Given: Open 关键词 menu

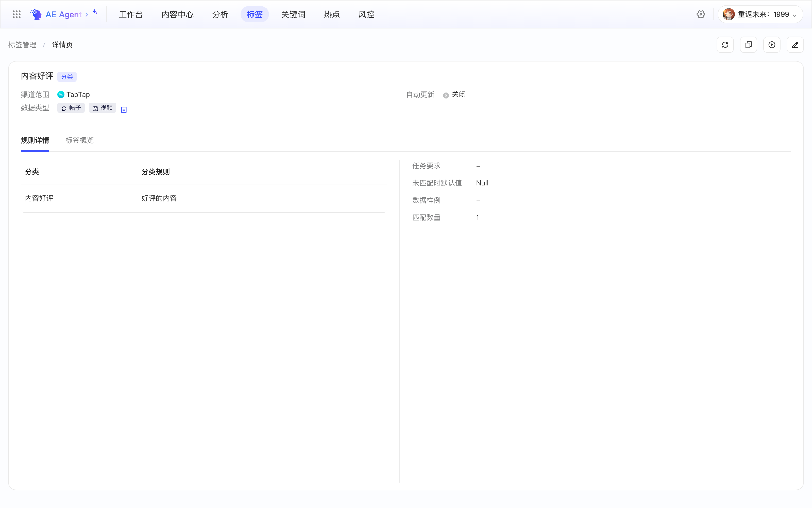Looking at the screenshot, I should tap(293, 14).
